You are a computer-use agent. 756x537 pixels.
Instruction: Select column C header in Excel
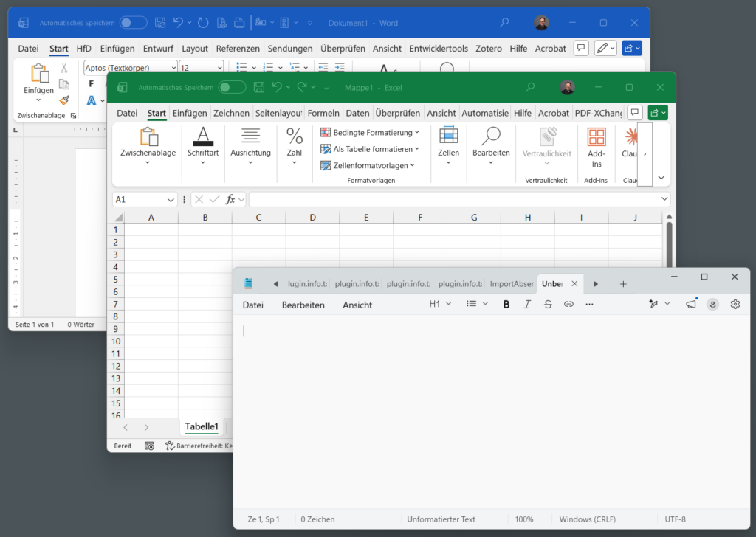tap(259, 218)
